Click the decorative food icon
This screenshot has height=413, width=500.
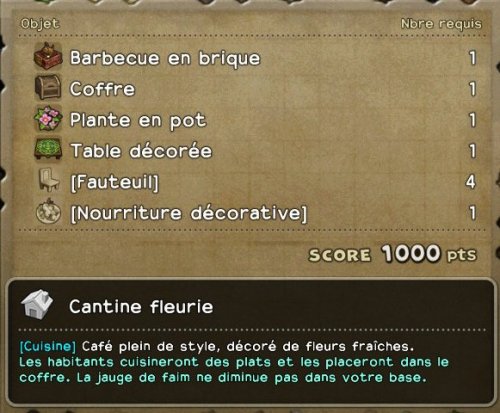pos(48,211)
